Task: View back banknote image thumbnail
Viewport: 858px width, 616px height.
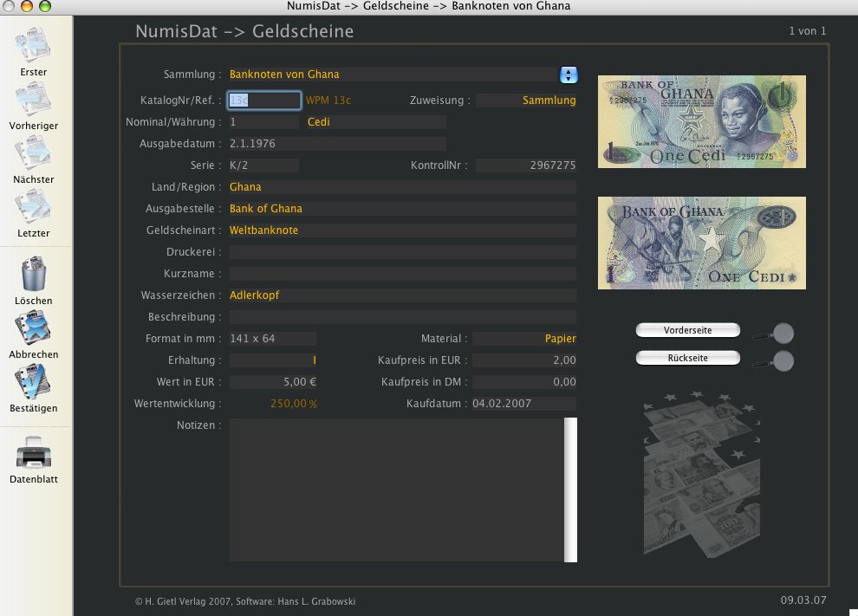Action: tap(701, 243)
